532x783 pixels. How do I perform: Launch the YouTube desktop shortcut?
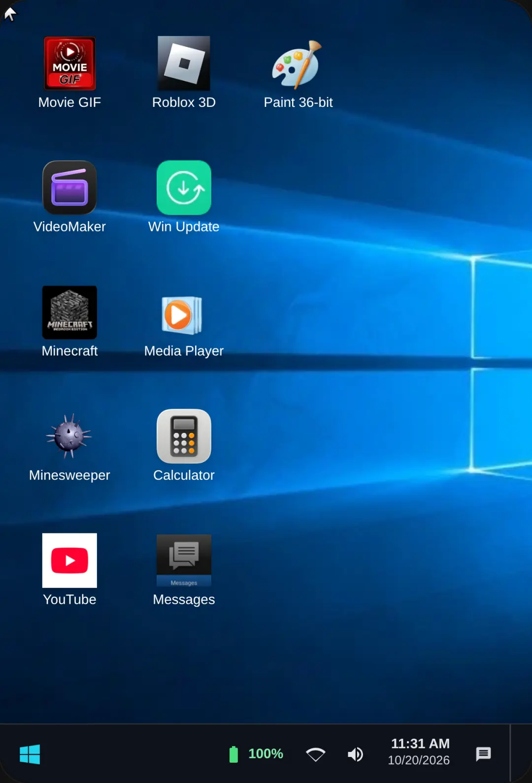(69, 560)
